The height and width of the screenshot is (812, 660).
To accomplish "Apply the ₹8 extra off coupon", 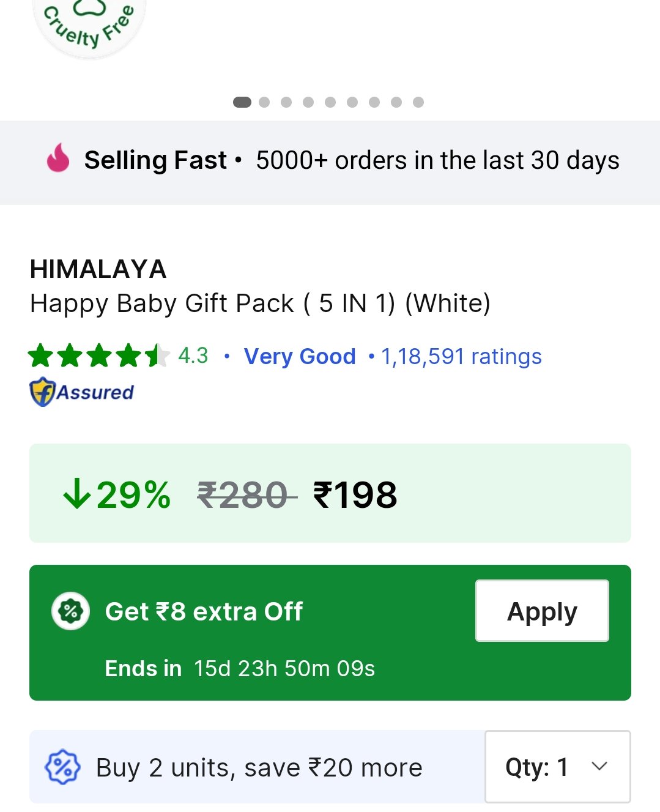I will pyautogui.click(x=542, y=611).
